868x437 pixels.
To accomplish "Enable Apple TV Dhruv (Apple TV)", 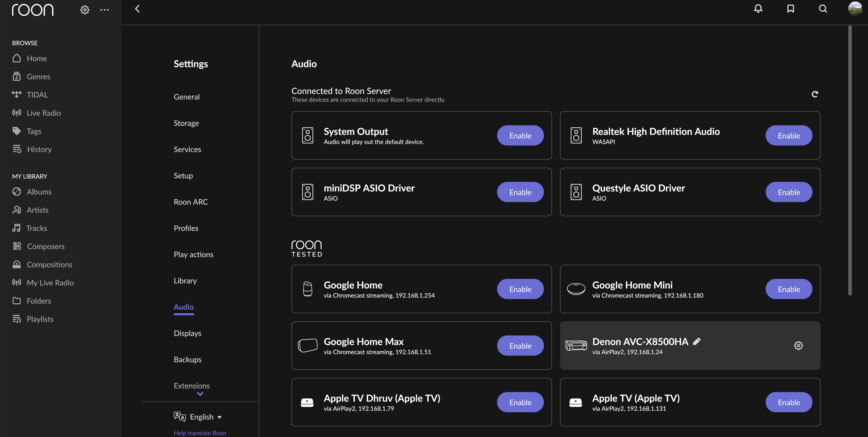I will click(520, 402).
